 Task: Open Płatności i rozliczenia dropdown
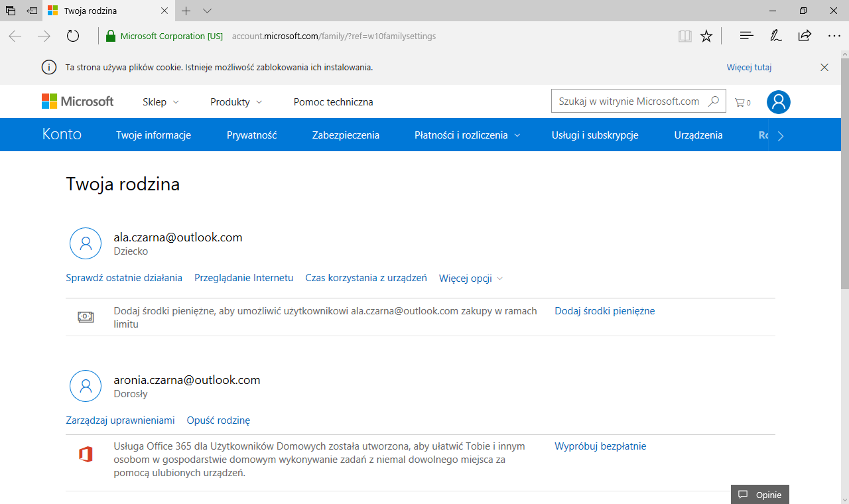click(x=467, y=135)
